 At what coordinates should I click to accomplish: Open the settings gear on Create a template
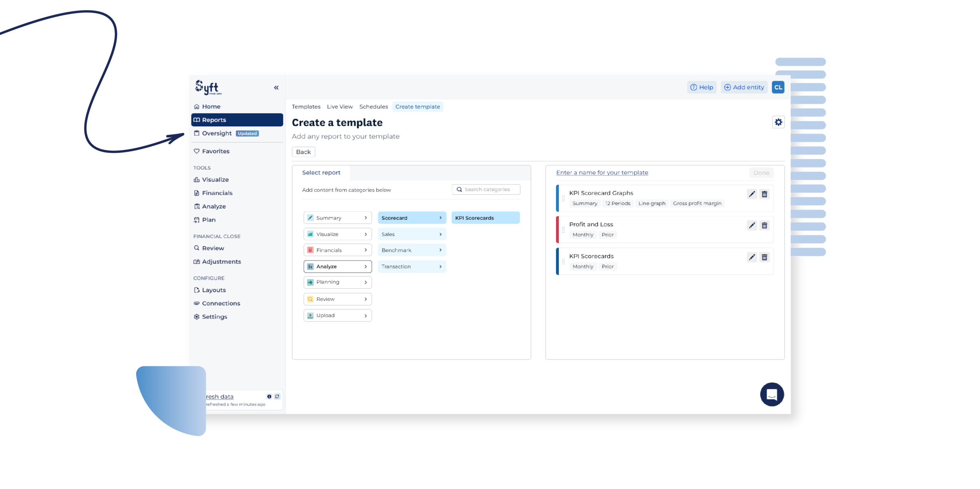tap(778, 122)
